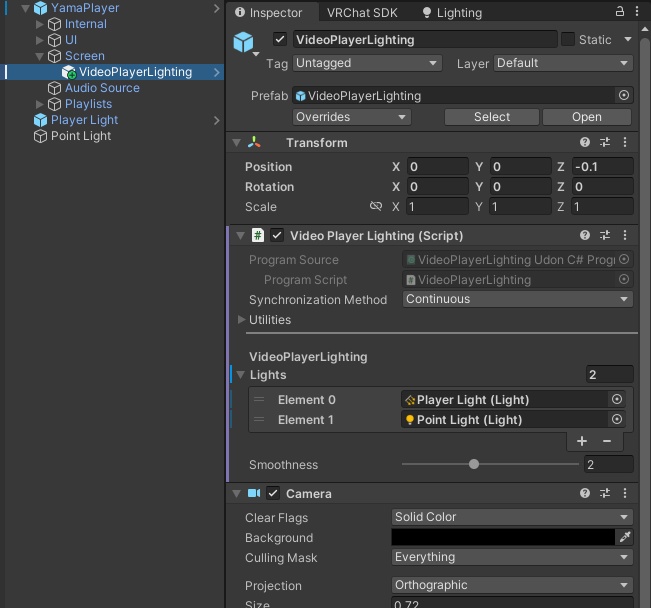This screenshot has height=608, width=651.
Task: Open the Inspector panel kebab menu
Action: [x=637, y=12]
